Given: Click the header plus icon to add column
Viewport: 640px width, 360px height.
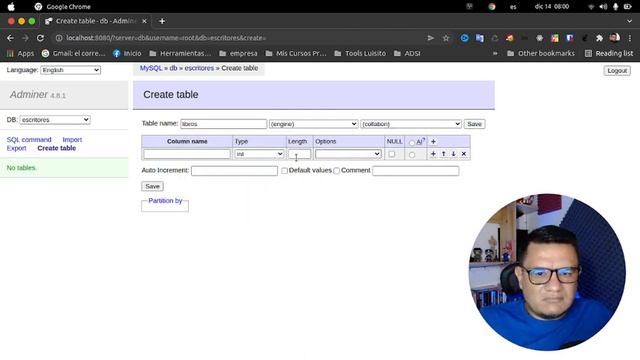Looking at the screenshot, I should point(433,142).
